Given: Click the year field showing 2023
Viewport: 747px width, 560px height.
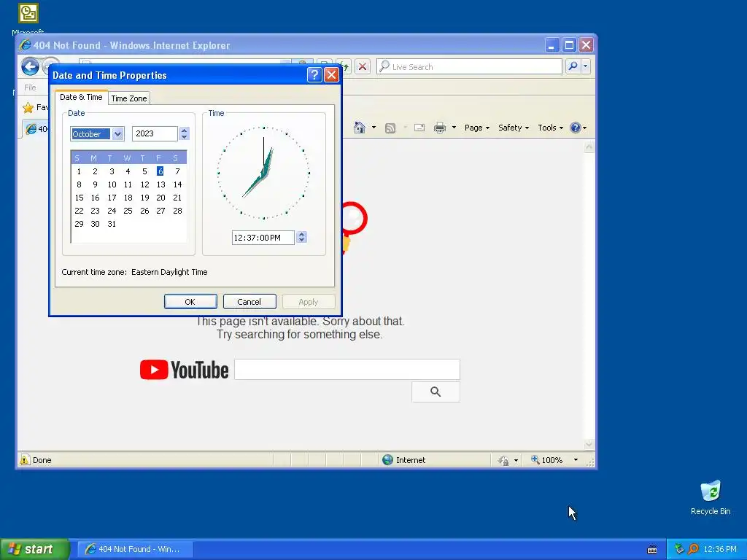Looking at the screenshot, I should [155, 134].
